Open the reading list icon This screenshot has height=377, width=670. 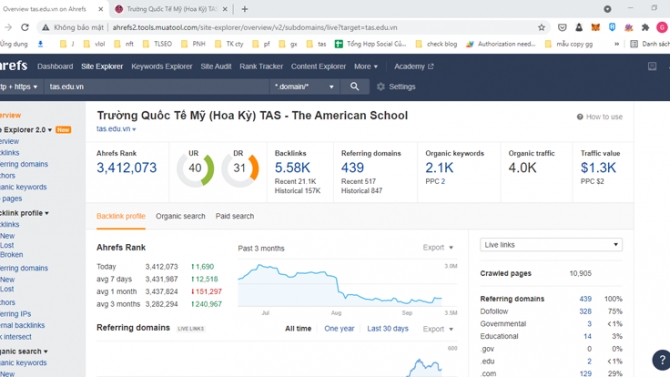tap(634, 44)
